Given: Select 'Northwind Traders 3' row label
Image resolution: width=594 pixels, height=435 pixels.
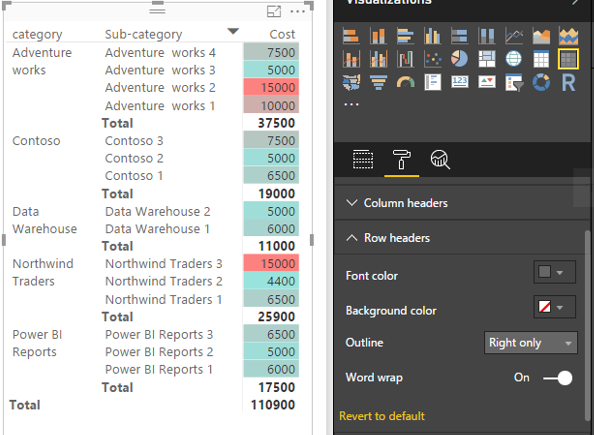Looking at the screenshot, I should [x=164, y=263].
